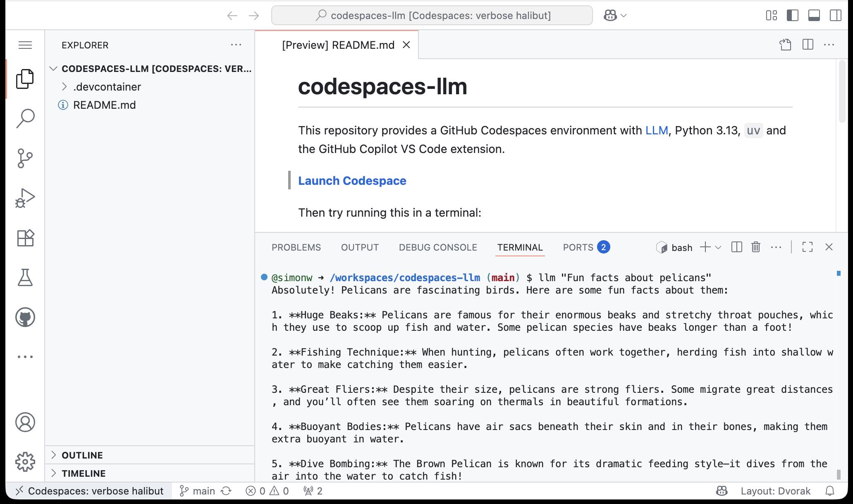Open the Launch Codespace link
Viewport: 853px width, 504px height.
352,181
